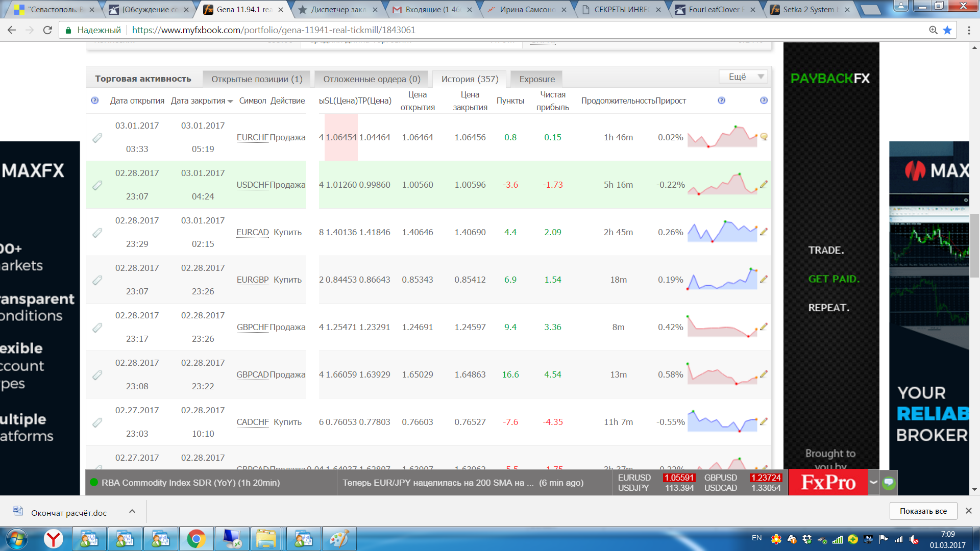
Task: Click the PAYBACKFX advertisement banner
Action: pos(831,256)
